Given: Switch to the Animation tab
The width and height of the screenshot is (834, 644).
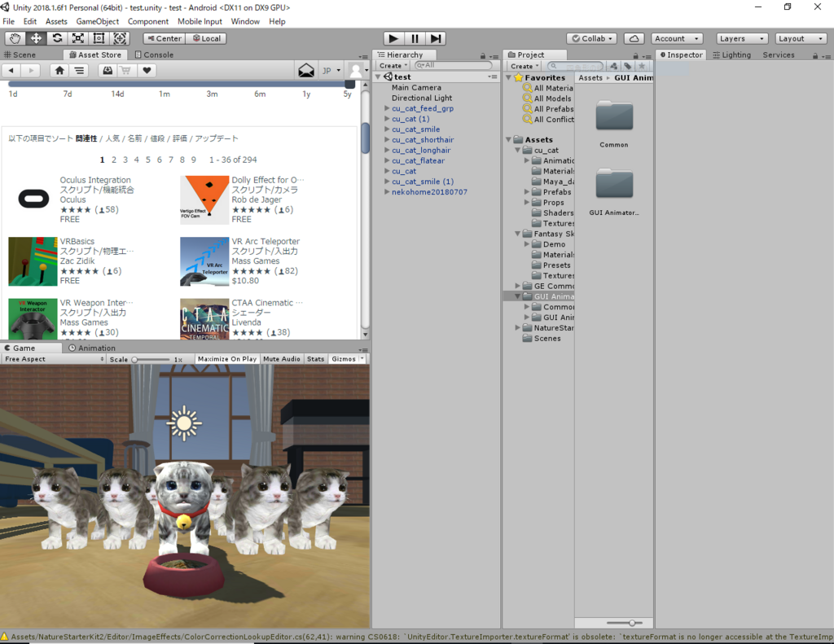Looking at the screenshot, I should [x=92, y=348].
